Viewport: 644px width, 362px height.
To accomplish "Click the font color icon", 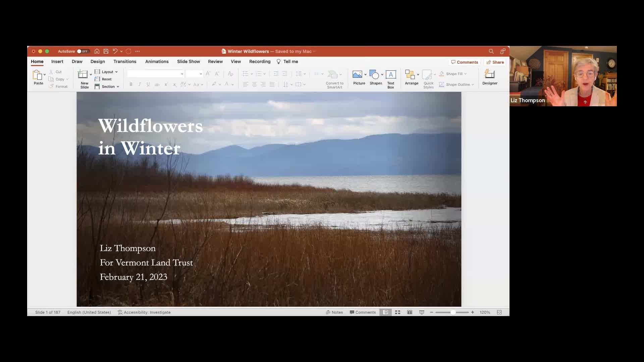I will tap(227, 84).
